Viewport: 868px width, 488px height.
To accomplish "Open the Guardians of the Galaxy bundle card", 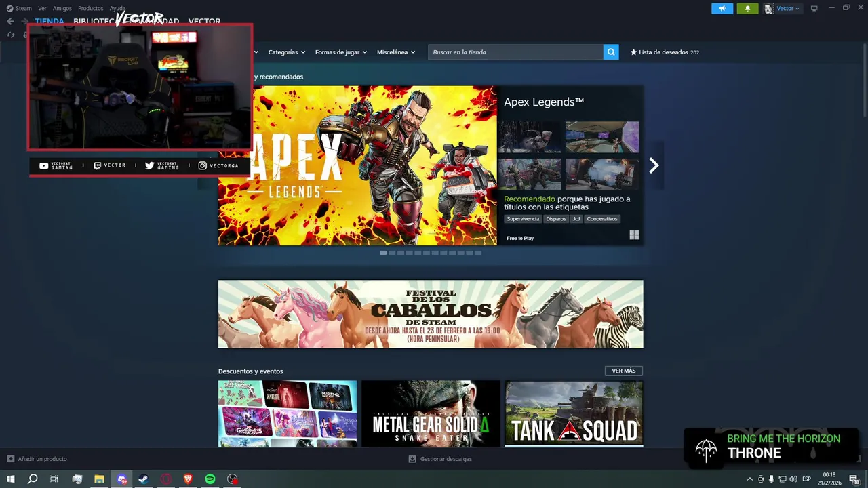I will (288, 413).
